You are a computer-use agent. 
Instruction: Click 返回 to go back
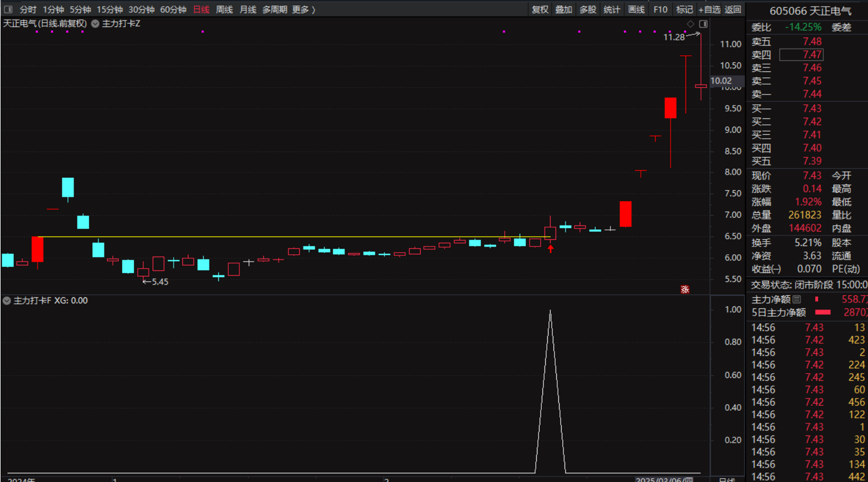733,9
